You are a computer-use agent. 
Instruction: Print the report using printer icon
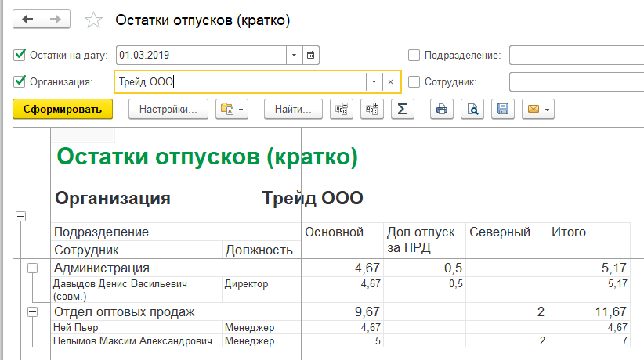tap(442, 109)
